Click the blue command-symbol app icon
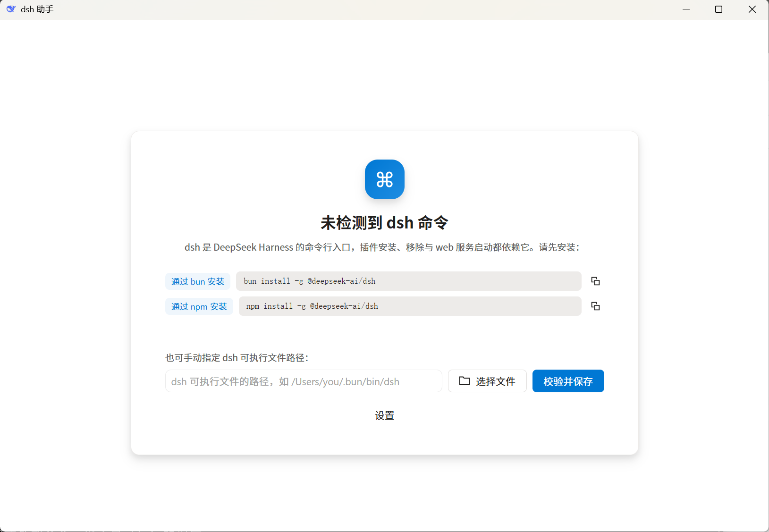769x532 pixels. click(x=384, y=179)
